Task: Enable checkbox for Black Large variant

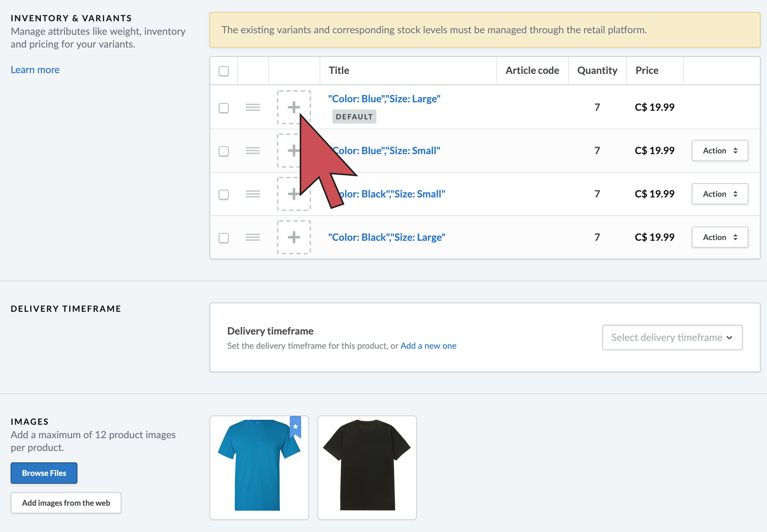Action: pos(224,237)
